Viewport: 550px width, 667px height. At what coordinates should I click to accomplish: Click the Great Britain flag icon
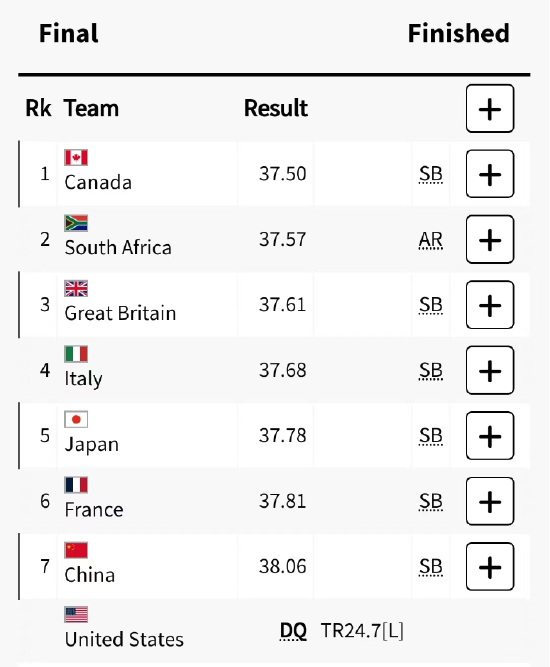click(76, 288)
